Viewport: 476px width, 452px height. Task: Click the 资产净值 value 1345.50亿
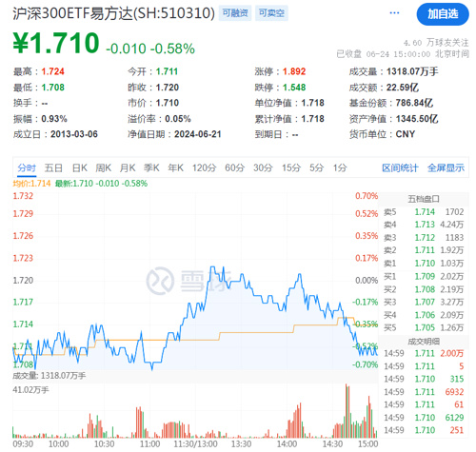click(x=417, y=119)
